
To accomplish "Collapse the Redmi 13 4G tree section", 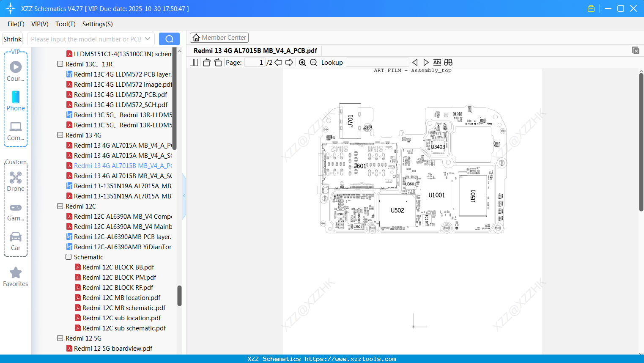I will coord(60,135).
